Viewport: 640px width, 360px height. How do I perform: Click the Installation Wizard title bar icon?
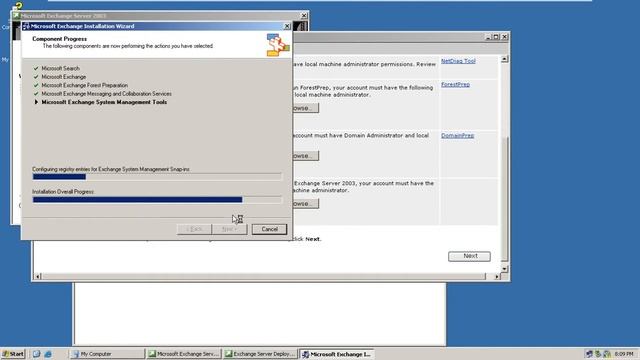pyautogui.click(x=26, y=26)
